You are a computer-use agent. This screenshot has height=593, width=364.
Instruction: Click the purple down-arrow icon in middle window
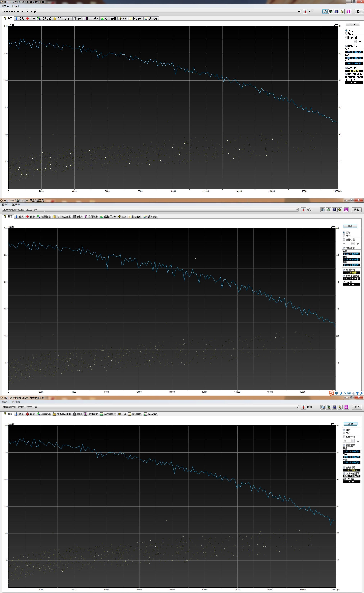point(346,210)
